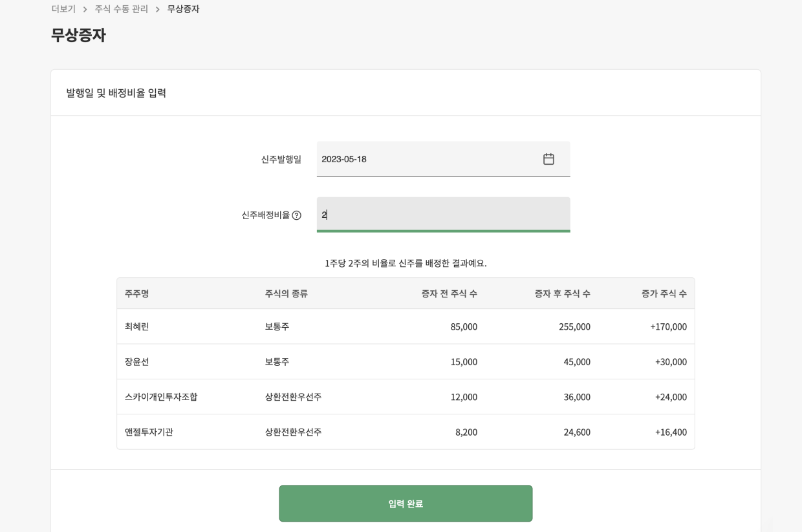Open the calendar picker icon
802x532 pixels.
point(548,159)
